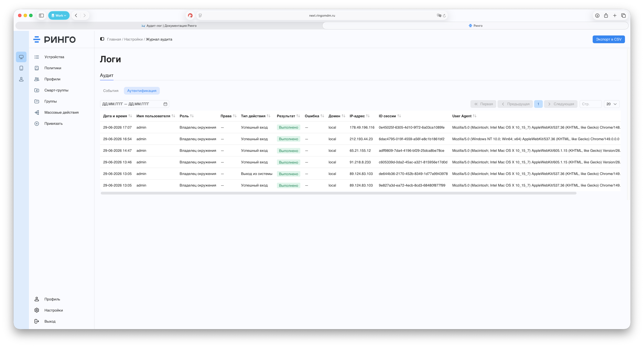Switch to the События tab
The height and width of the screenshot is (347, 644).
pos(111,91)
